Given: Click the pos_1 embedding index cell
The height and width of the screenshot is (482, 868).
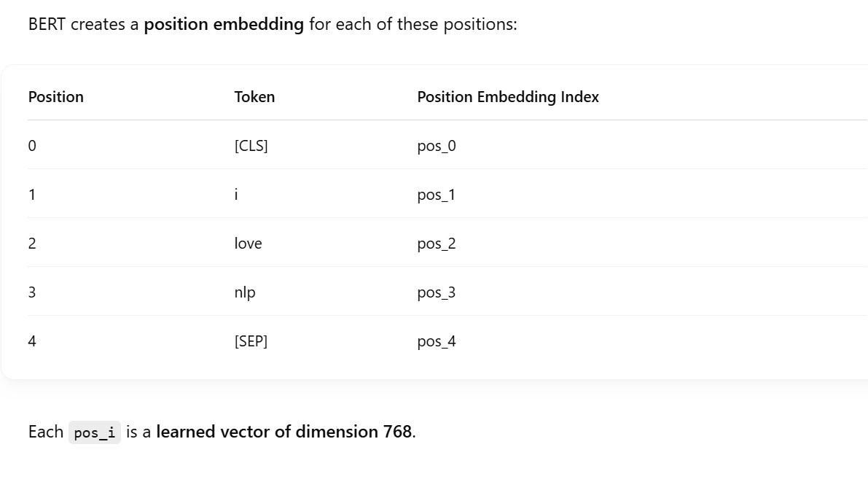Looking at the screenshot, I should [x=436, y=195].
